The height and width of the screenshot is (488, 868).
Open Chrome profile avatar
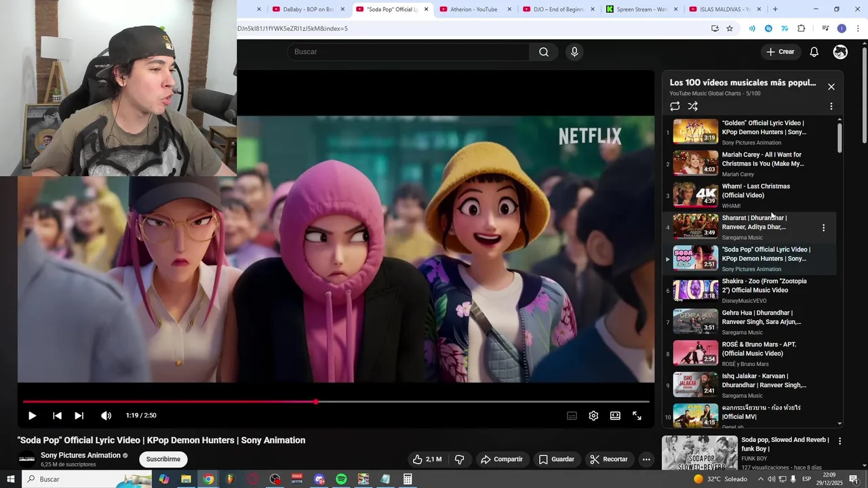tap(842, 28)
